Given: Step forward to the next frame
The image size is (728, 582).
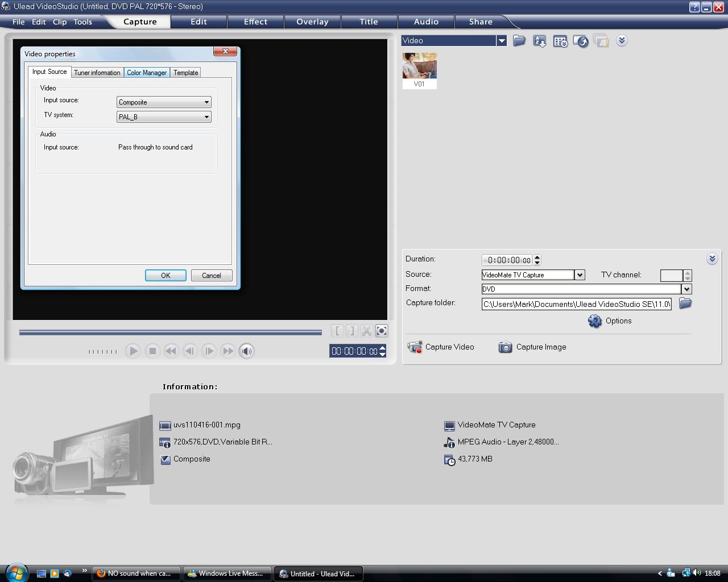Looking at the screenshot, I should coord(209,351).
